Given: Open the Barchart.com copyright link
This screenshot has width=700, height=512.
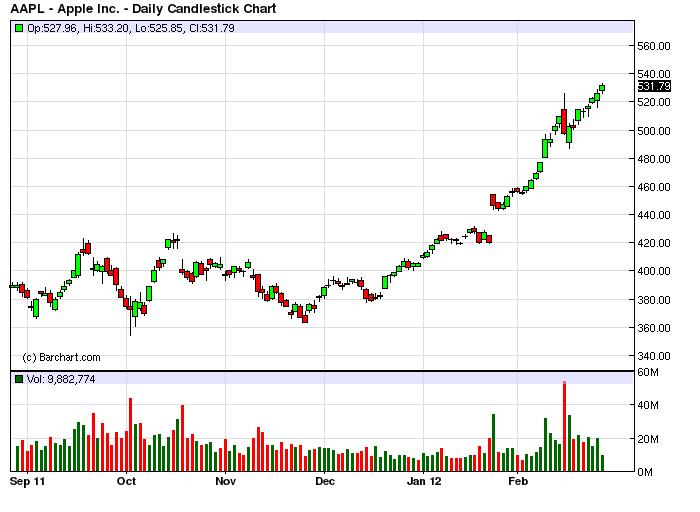Looking at the screenshot, I should (x=61, y=357).
